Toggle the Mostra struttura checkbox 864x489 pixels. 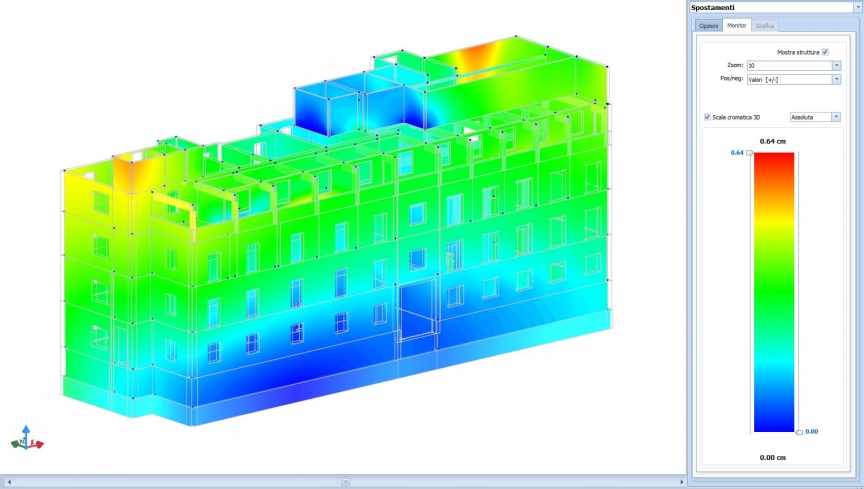(x=825, y=52)
